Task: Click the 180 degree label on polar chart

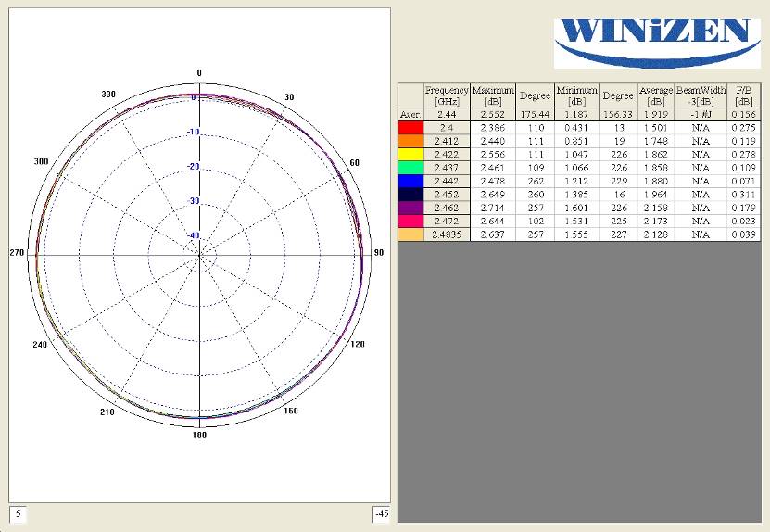Action: [x=199, y=435]
